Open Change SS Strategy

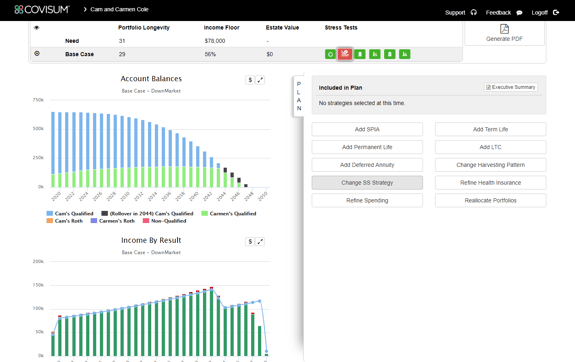367,183
